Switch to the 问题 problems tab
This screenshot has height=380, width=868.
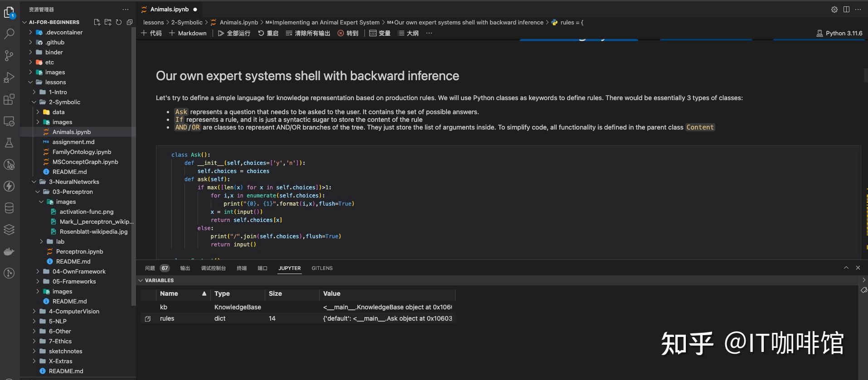click(x=157, y=268)
